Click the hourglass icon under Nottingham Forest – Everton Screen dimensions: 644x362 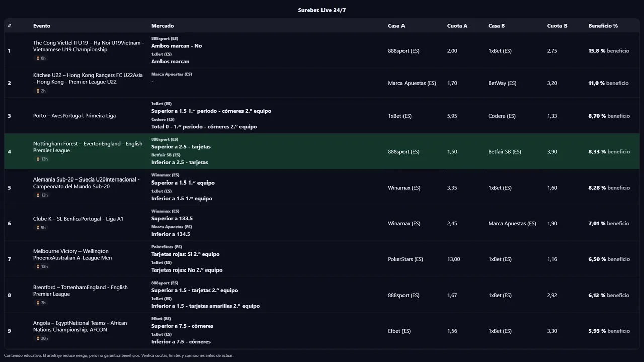tap(38, 159)
